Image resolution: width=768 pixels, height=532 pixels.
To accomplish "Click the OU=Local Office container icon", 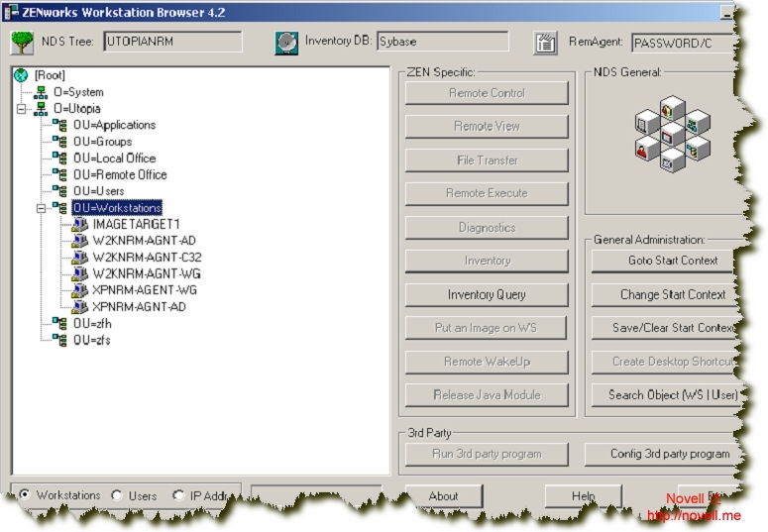I will (59, 159).
